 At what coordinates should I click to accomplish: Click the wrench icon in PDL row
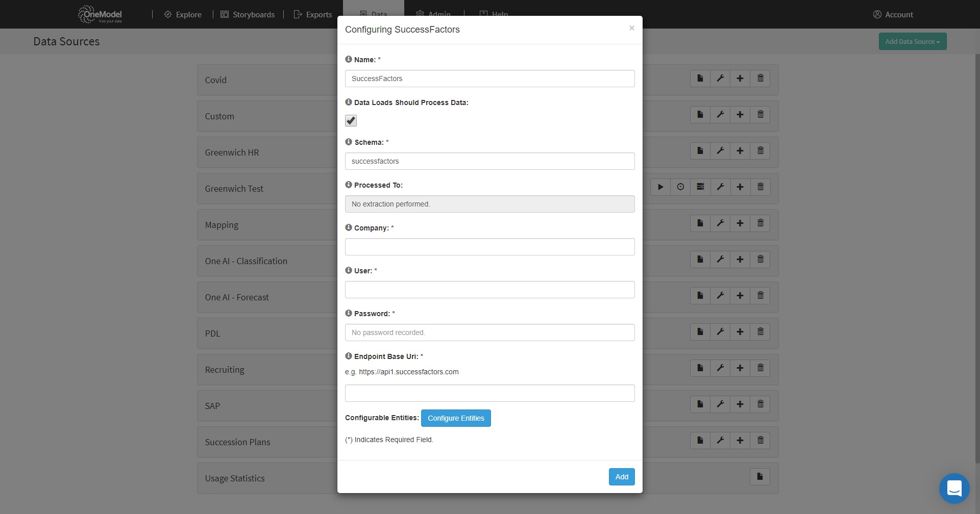coord(720,332)
